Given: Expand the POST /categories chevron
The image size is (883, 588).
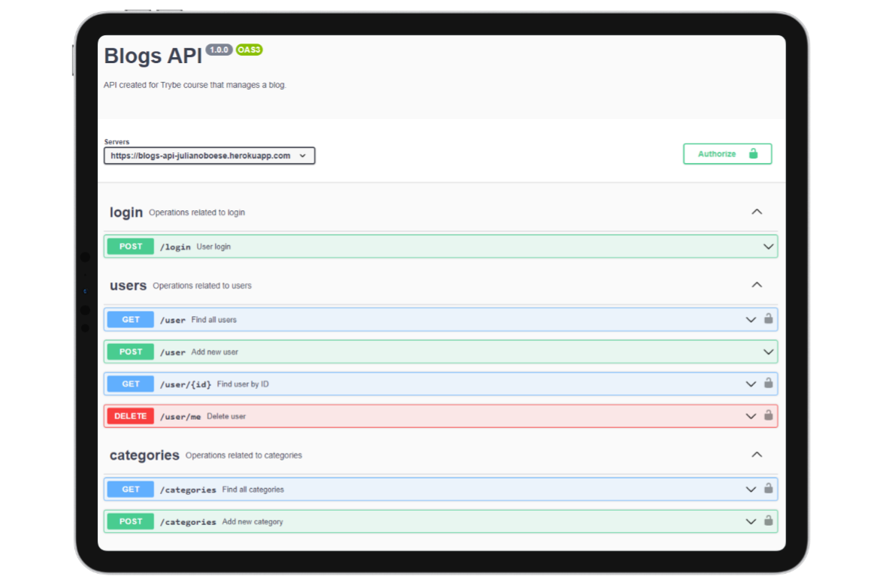Looking at the screenshot, I should point(751,522).
